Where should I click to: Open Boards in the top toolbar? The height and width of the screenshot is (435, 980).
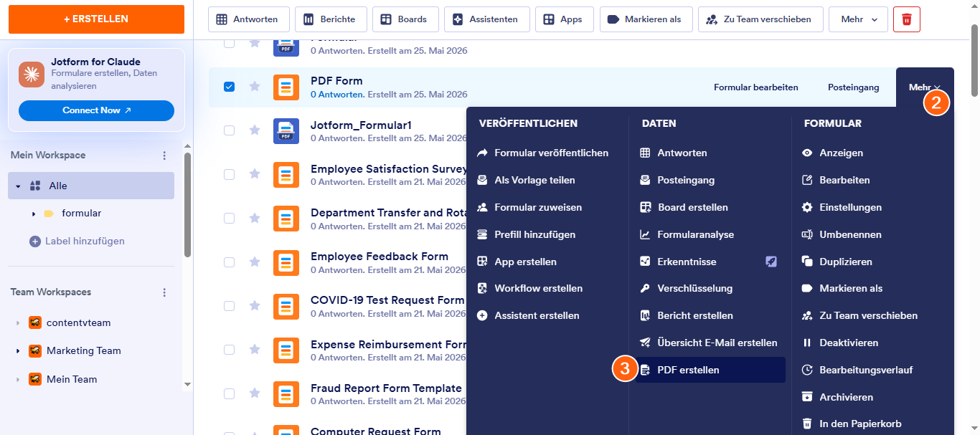[x=405, y=19]
